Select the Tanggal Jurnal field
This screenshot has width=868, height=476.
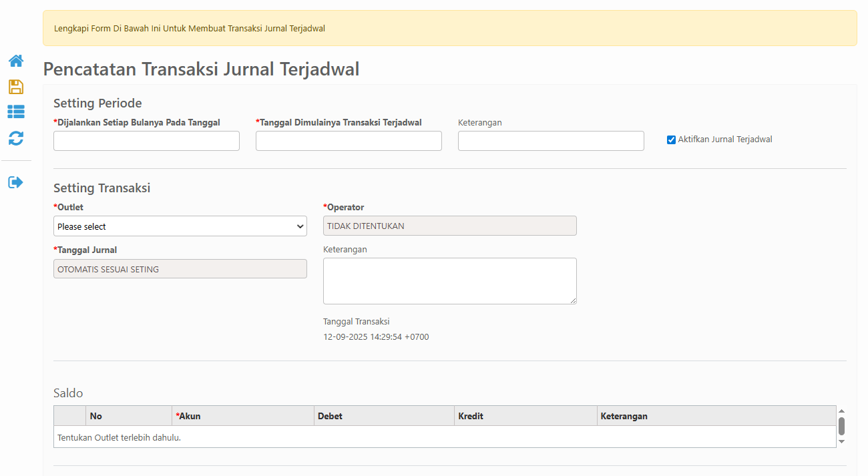pos(180,269)
